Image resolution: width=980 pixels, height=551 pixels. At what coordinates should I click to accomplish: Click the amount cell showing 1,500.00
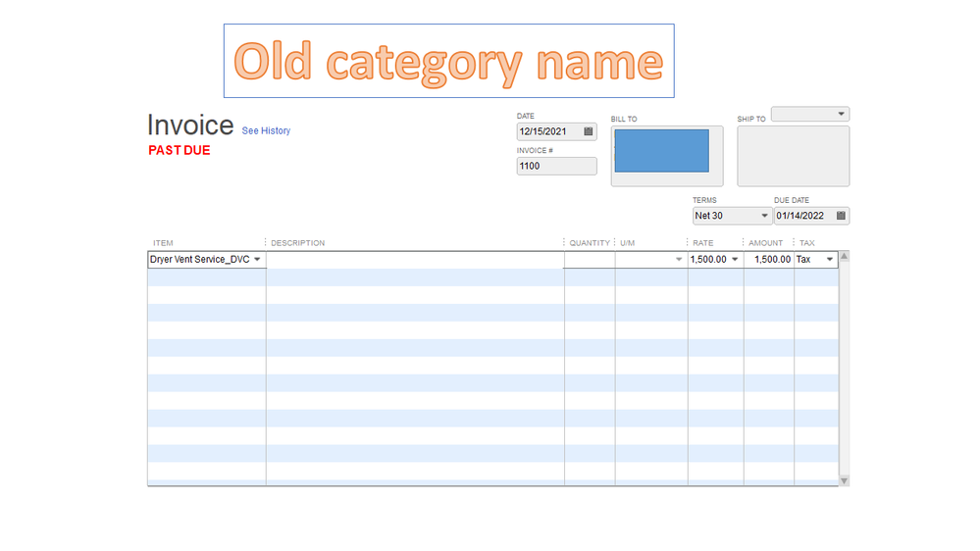coord(769,259)
